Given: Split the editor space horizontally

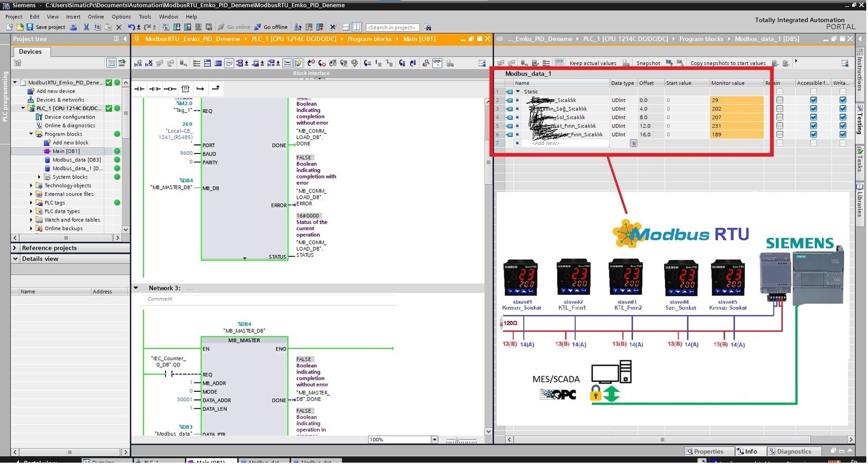Looking at the screenshot, I should [346, 27].
